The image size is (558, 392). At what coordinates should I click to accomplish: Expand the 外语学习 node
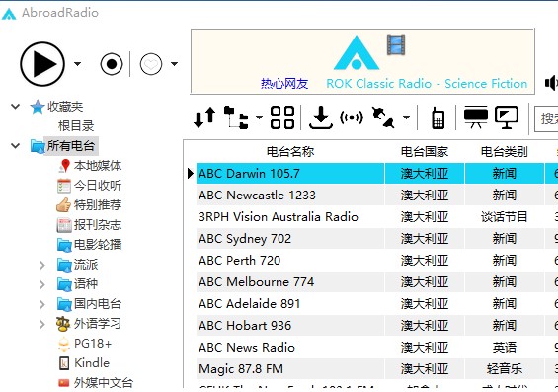point(42,324)
